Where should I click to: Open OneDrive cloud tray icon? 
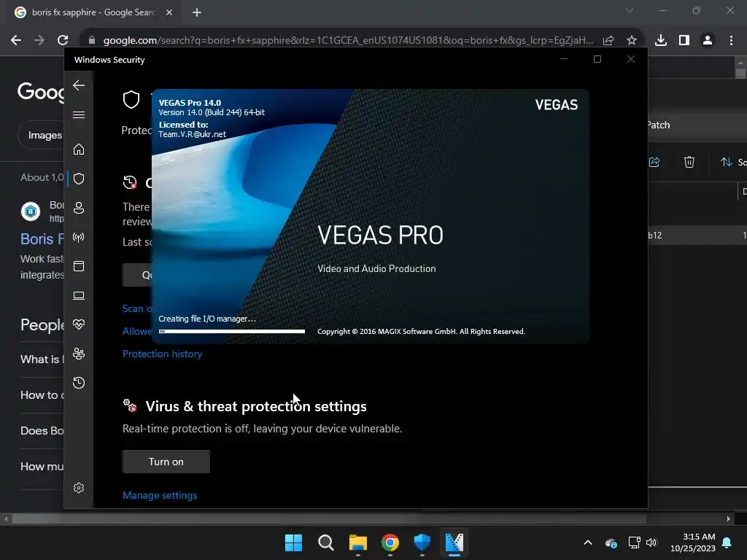(611, 542)
